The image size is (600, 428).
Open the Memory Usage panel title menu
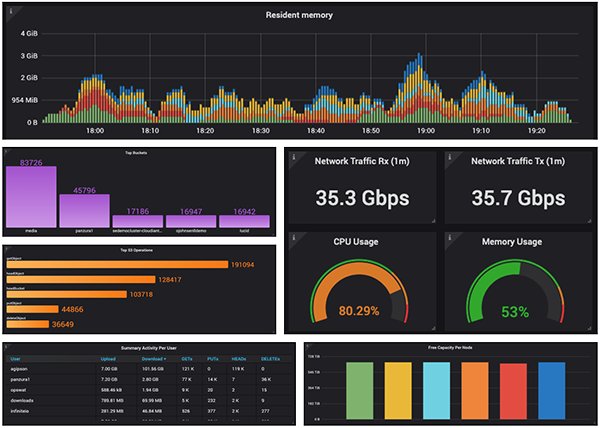512,242
